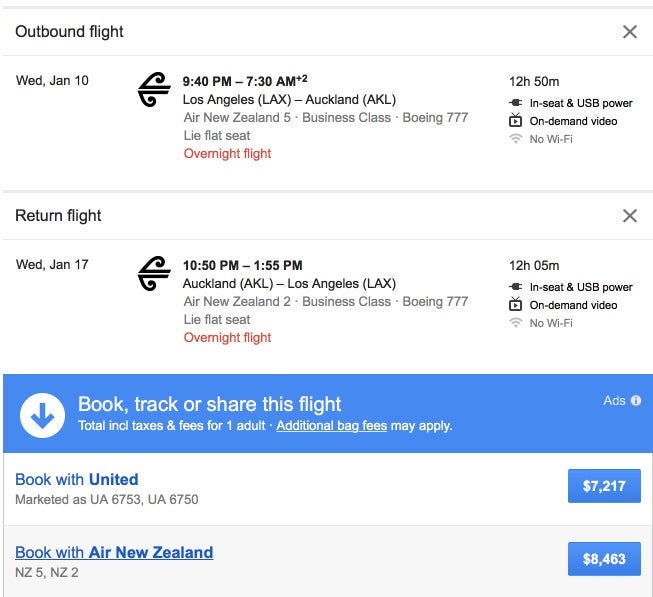Click the Book with United link
The width and height of the screenshot is (653, 597).
point(77,480)
